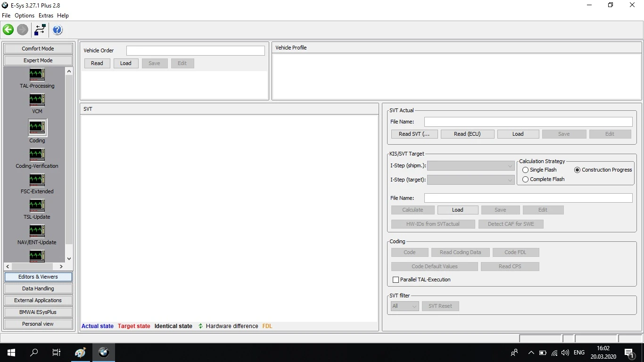Screen dimensions: 644x362
Task: Open the BMWAi ESysPlus section
Action: [38, 312]
